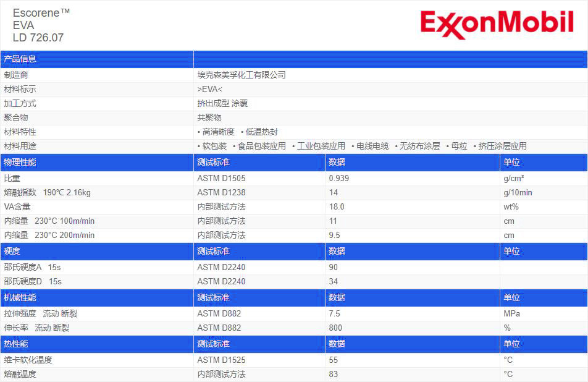Click the density value 0.939

339,178
